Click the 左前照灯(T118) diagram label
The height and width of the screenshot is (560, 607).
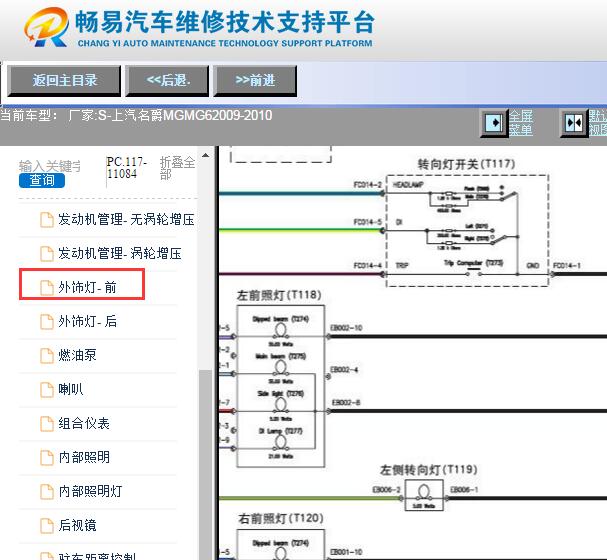279,295
